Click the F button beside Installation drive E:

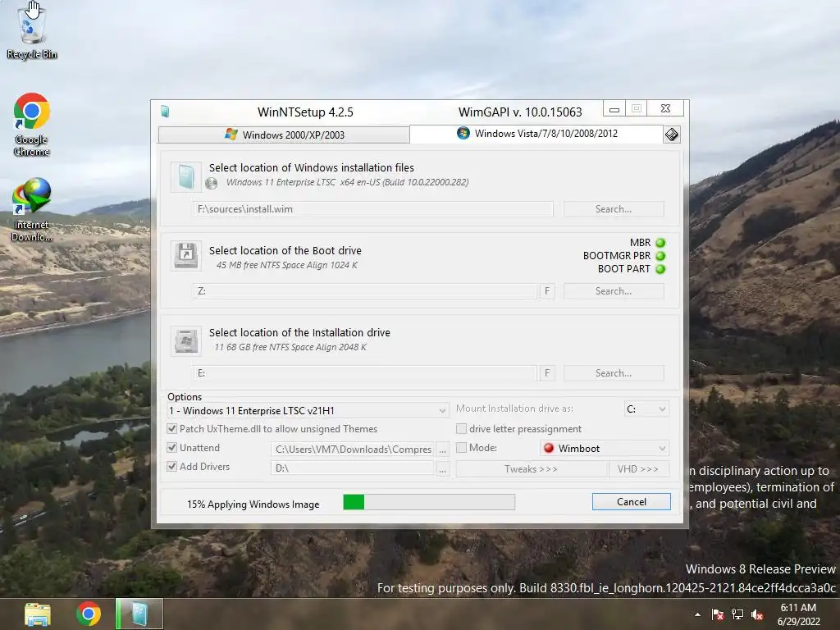[x=547, y=373]
